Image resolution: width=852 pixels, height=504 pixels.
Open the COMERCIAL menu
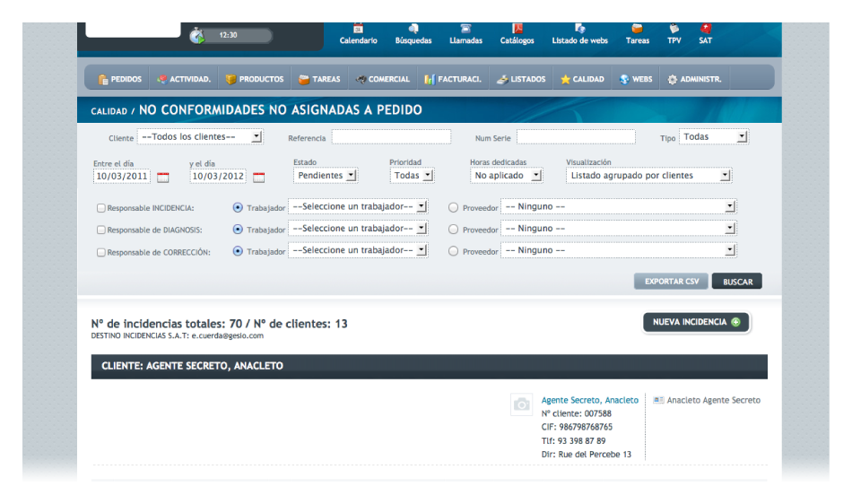(383, 79)
